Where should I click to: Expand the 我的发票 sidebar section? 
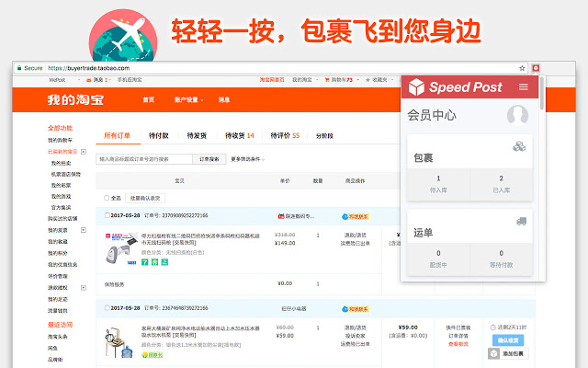(x=84, y=230)
